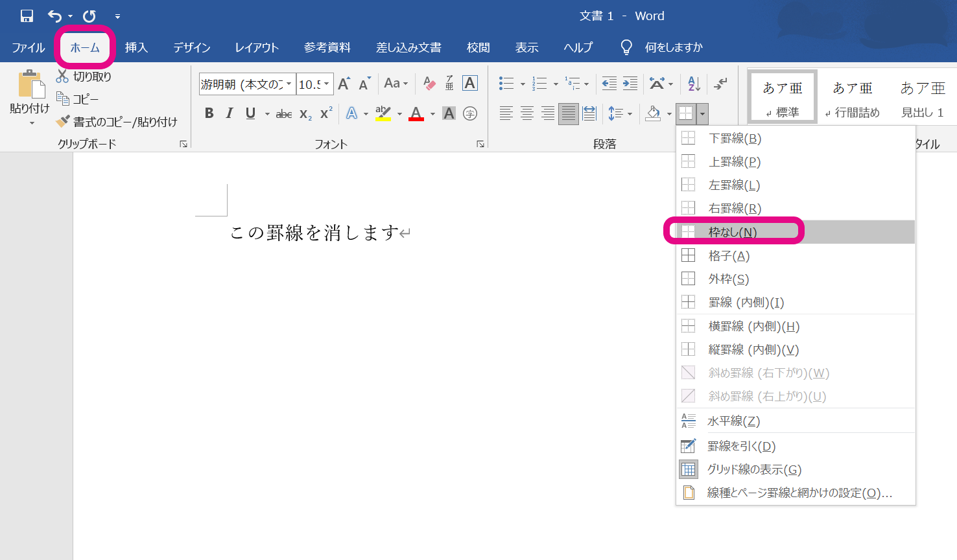Click the 囲み線 character border icon
This screenshot has height=560, width=957.
[470, 84]
